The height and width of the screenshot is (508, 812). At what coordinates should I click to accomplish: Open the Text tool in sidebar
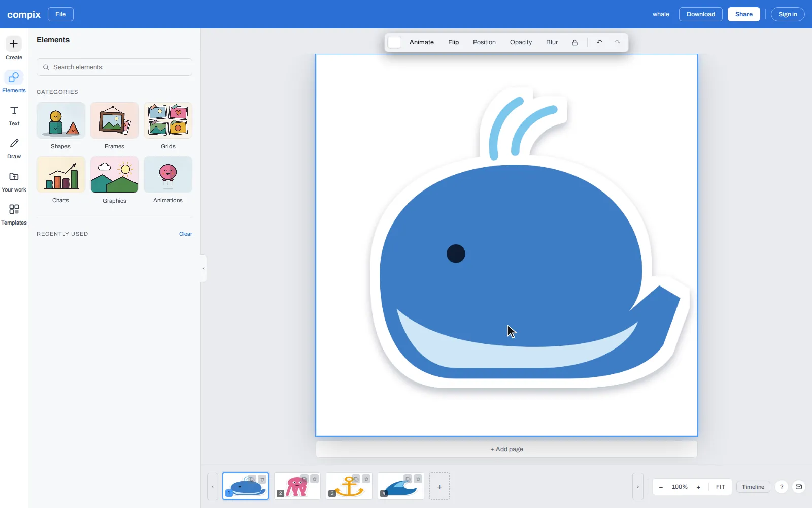point(14,116)
